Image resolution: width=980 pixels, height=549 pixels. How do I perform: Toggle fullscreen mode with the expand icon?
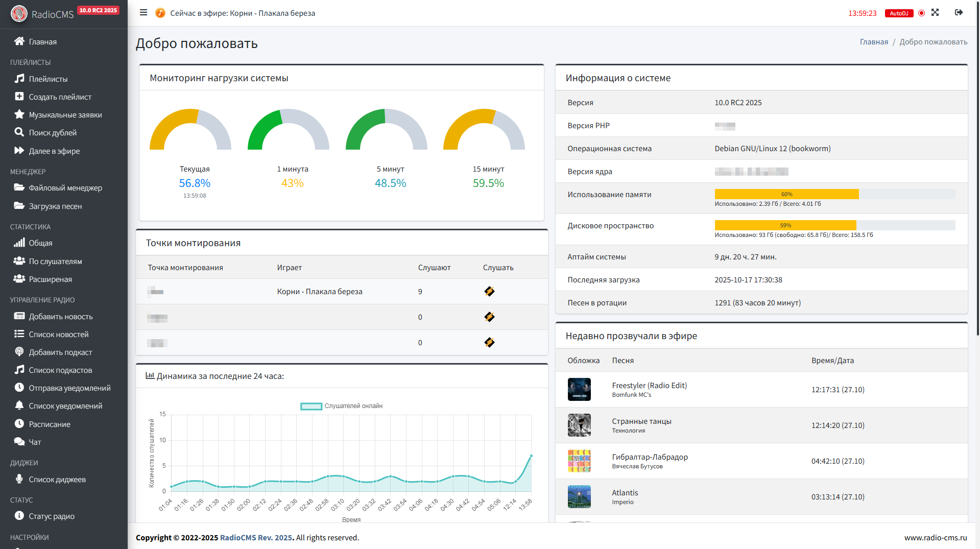935,13
